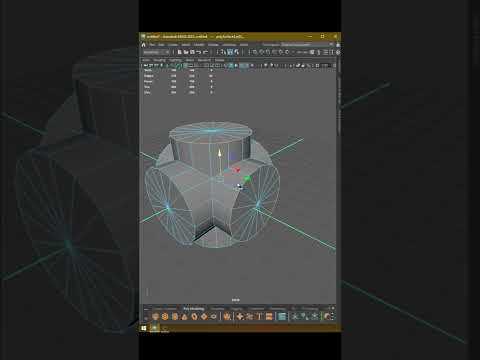Click the Maya home icon
The height and width of the screenshot is (360, 480).
pyautogui.click(x=144, y=45)
